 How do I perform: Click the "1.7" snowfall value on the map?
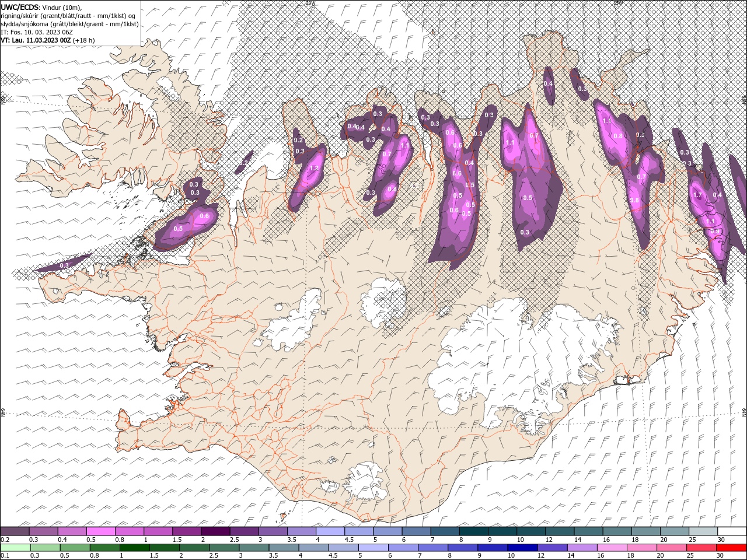[697, 195]
